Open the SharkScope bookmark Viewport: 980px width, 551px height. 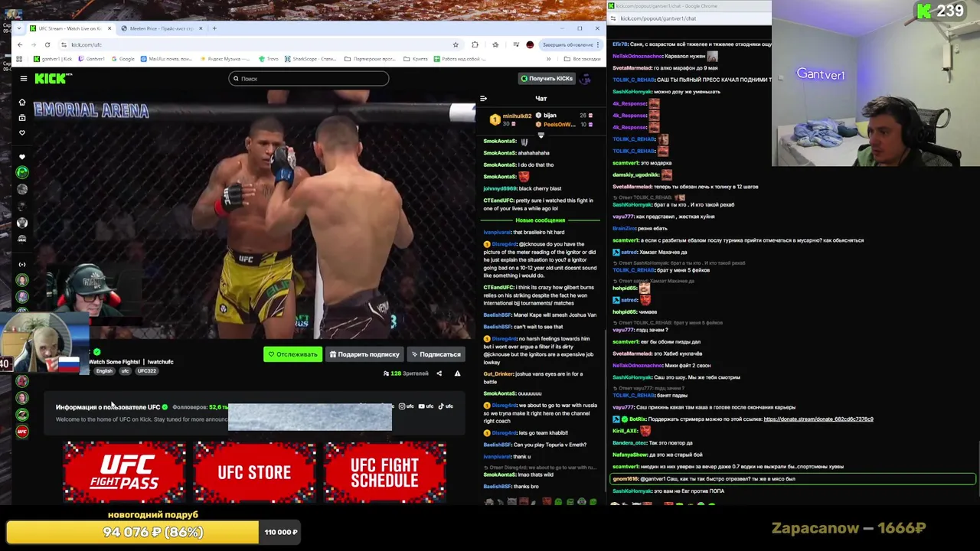(x=310, y=59)
